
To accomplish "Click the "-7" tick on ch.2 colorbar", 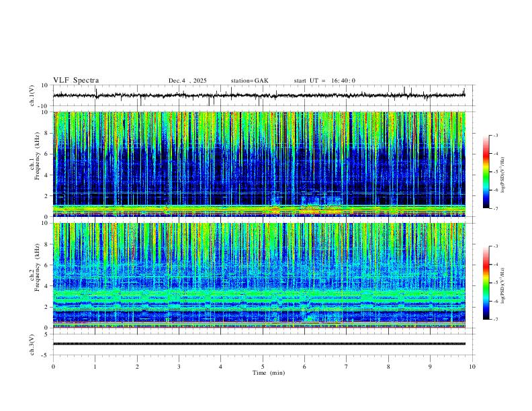I will (496, 320).
